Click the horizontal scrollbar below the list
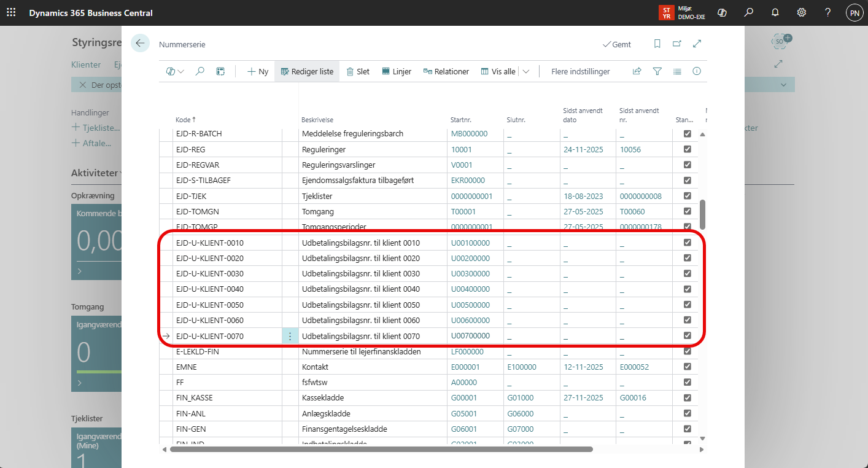 (381, 449)
